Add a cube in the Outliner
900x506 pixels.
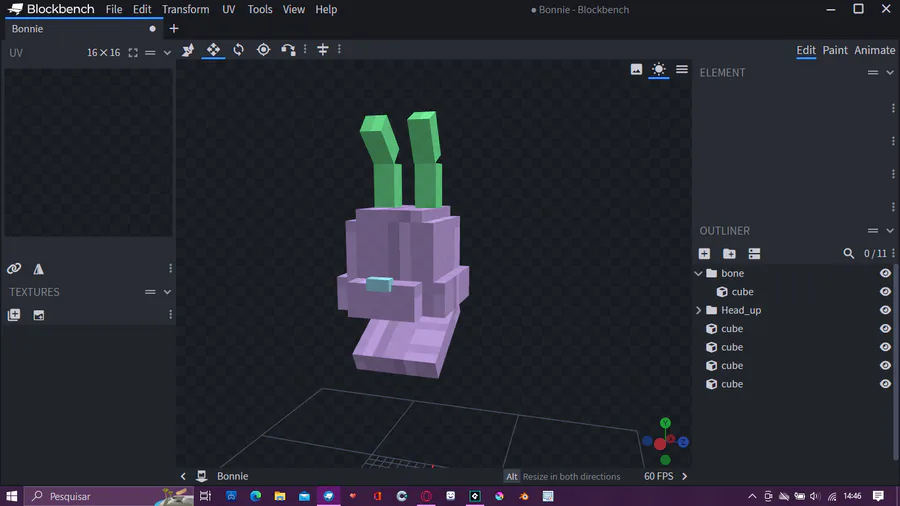coord(704,254)
